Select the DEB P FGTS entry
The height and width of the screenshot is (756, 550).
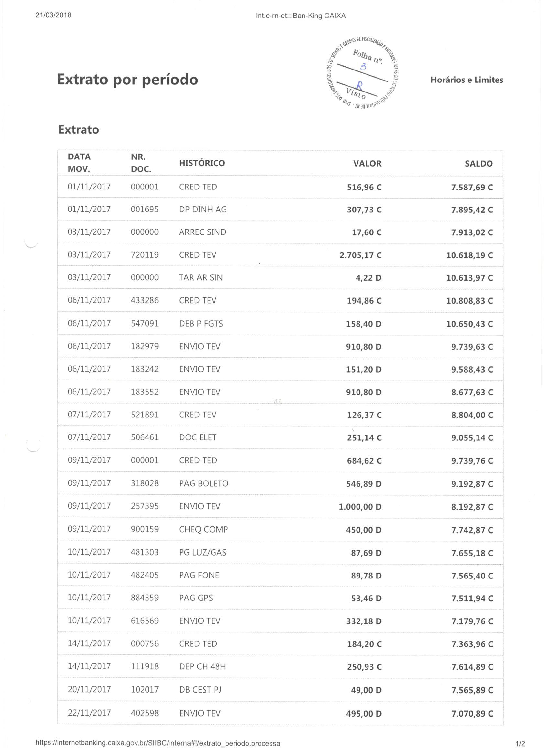click(201, 324)
